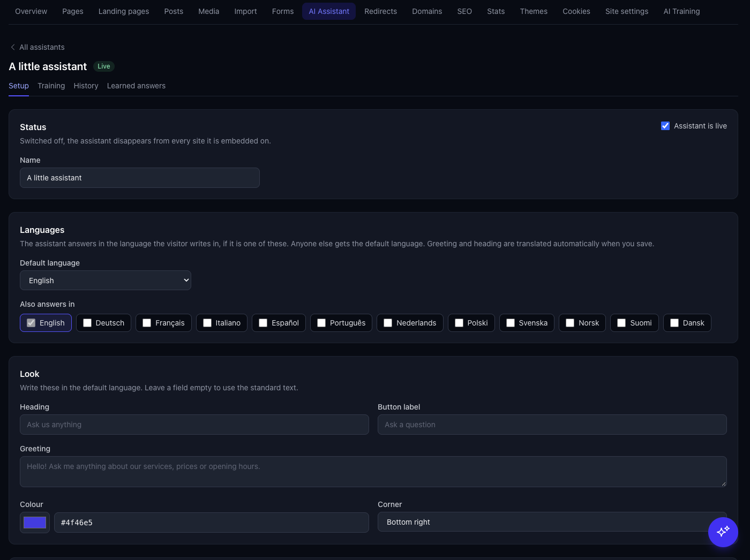Check the Français language option
Image resolution: width=750 pixels, height=560 pixels.
point(147,323)
